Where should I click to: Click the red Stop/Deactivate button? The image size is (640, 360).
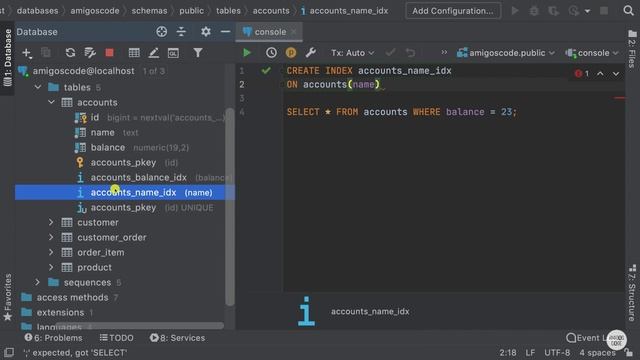point(109,53)
